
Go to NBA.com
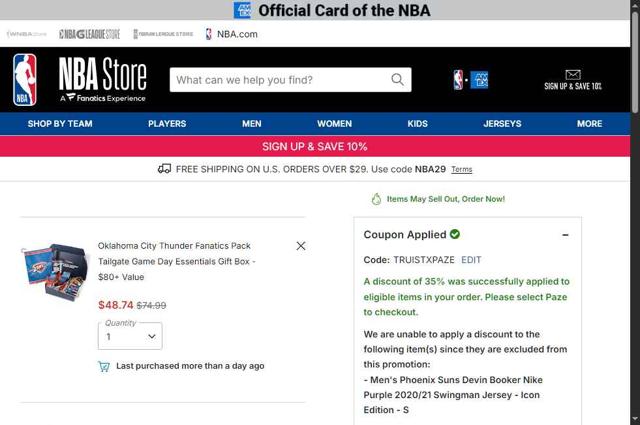point(231,34)
